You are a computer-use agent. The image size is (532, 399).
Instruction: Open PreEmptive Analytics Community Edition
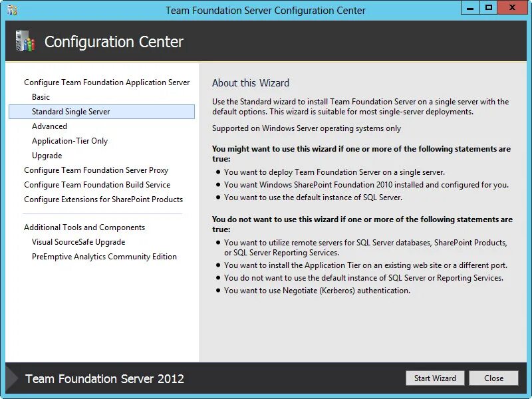104,257
